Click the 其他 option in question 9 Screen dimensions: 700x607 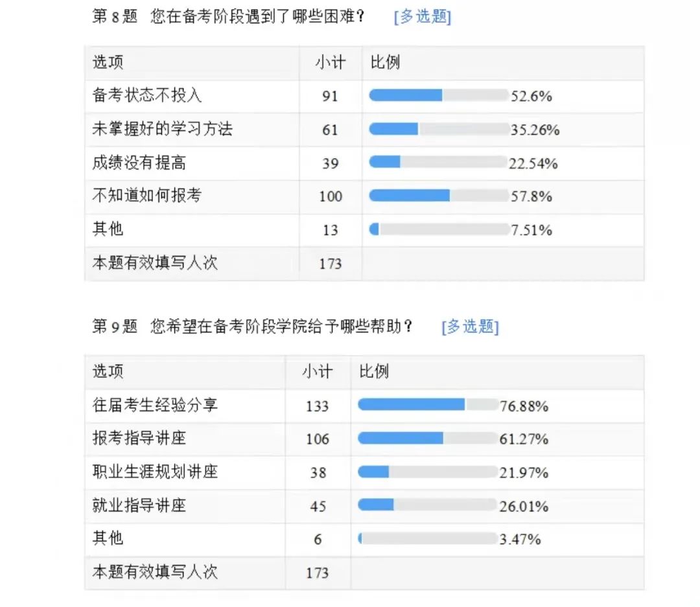[x=108, y=538]
